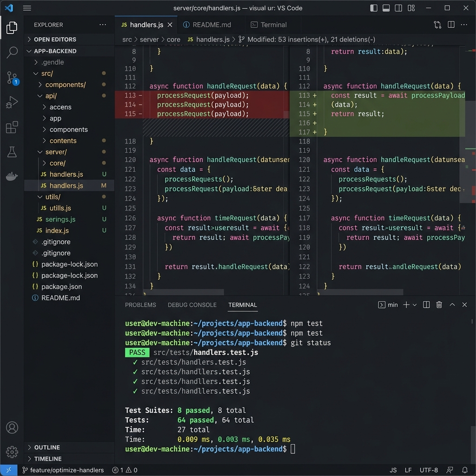Viewport: 476px width, 476px height.
Task: Switch to the PROBLEMS panel tab
Action: [140, 305]
